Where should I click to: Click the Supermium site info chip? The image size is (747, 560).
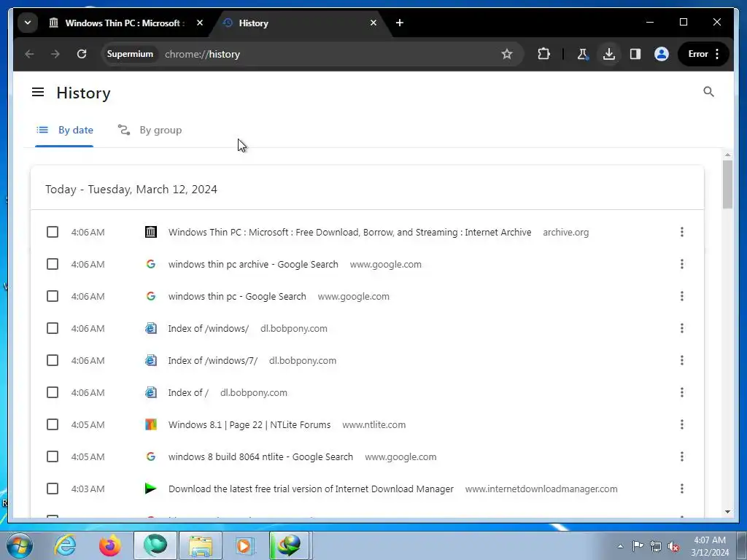tap(130, 54)
